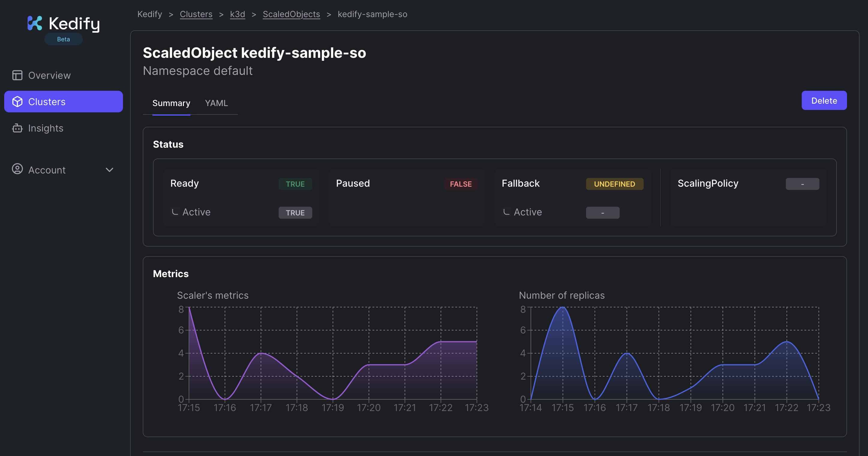Click the Kedify breadcrumb root

click(x=150, y=14)
